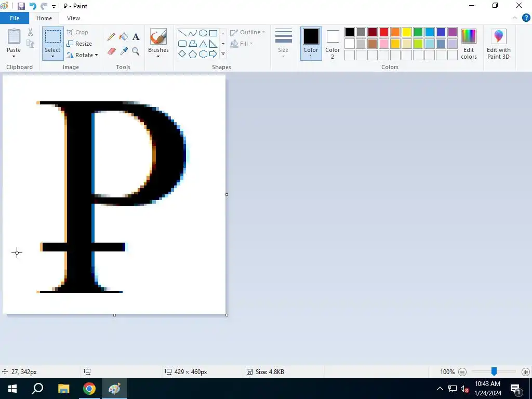Open the shape Fill dropdown
Image resolution: width=532 pixels, height=399 pixels.
[x=242, y=44]
